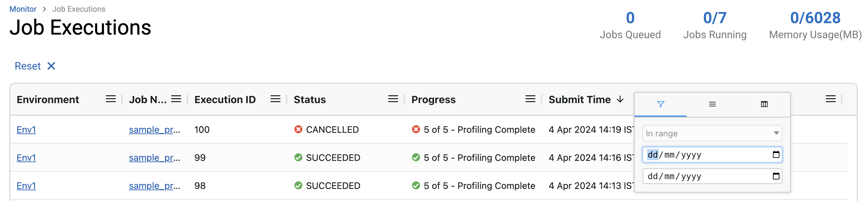Open the rightmost column menu icon
Screen dimensions: 868x201
tap(830, 99)
